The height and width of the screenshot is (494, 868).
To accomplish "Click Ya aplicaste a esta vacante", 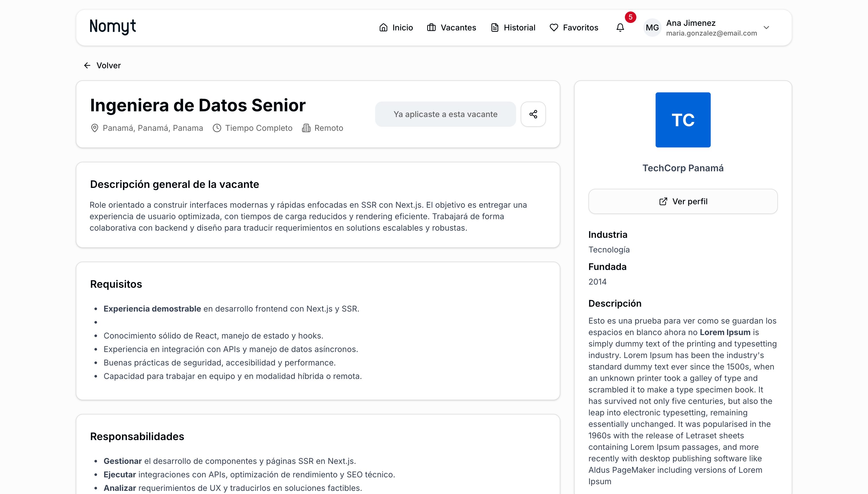I will pyautogui.click(x=445, y=114).
